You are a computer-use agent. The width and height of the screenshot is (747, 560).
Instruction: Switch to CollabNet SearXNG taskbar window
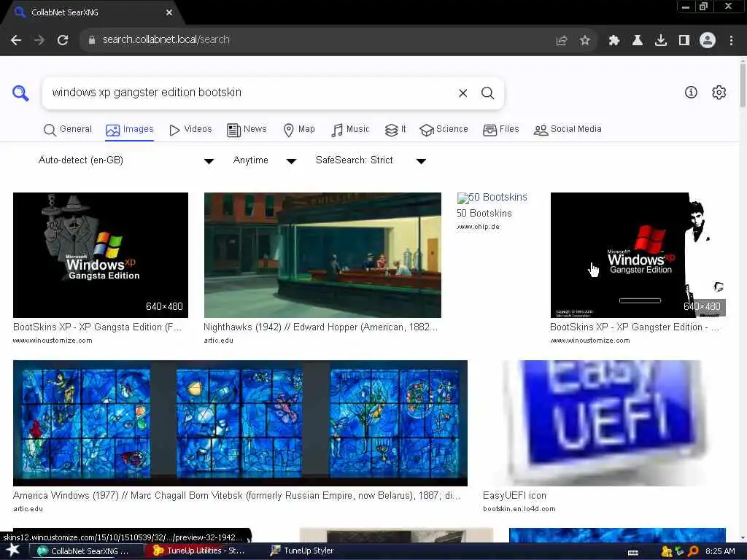click(88, 551)
